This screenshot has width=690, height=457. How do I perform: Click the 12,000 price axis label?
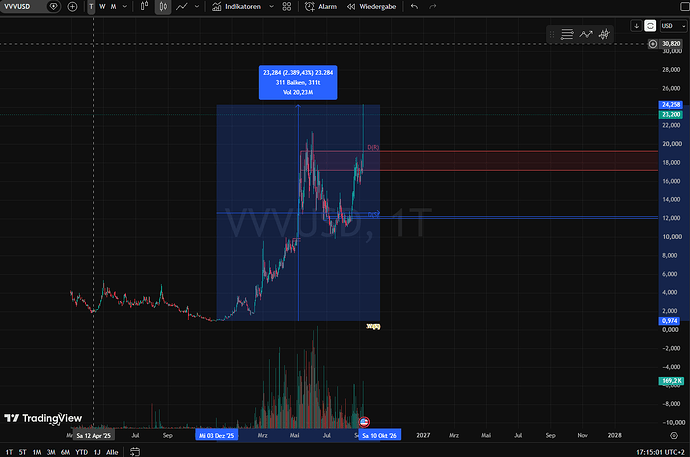click(671, 218)
